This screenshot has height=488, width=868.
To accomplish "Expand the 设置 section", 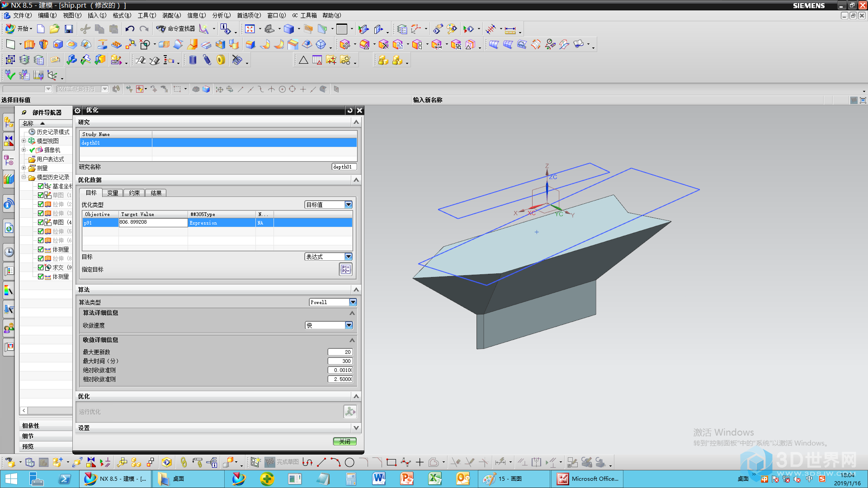I will coord(356,428).
